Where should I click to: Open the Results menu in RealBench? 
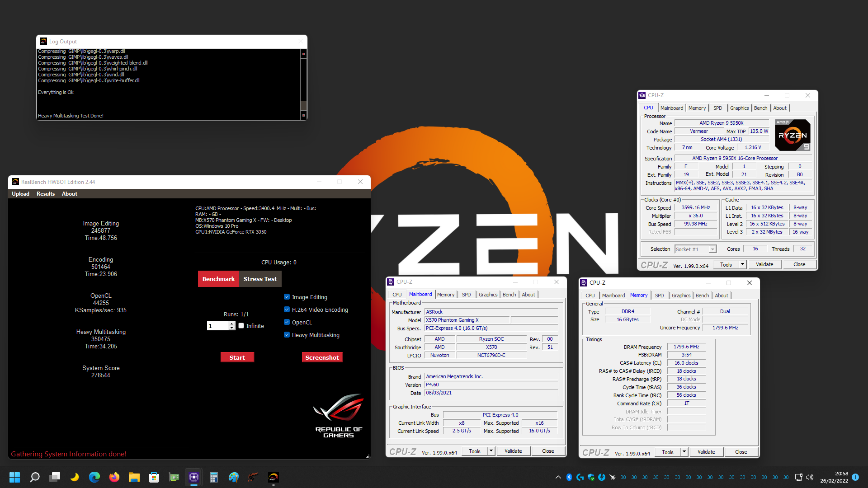coord(46,194)
